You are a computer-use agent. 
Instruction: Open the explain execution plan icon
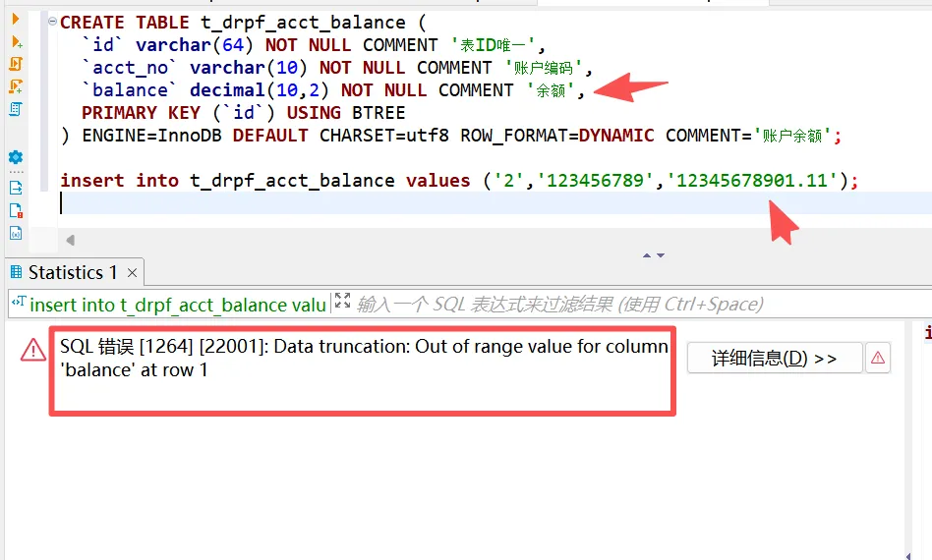[x=16, y=109]
